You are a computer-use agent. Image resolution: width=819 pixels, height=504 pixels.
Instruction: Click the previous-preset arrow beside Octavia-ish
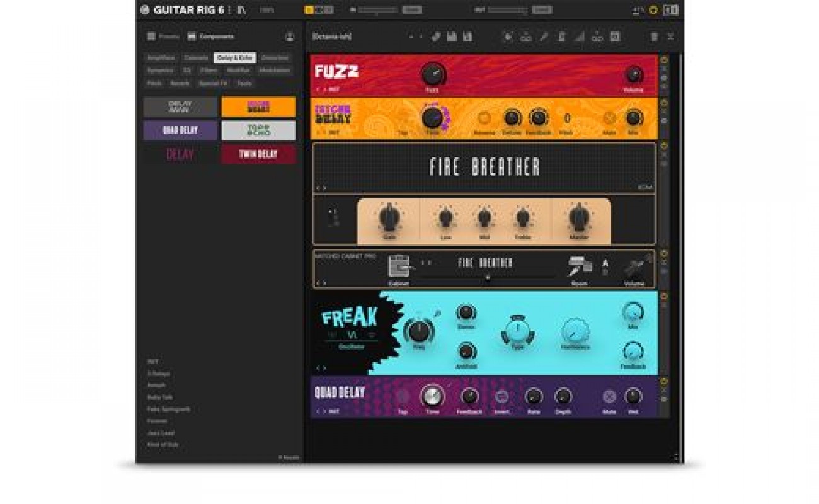411,37
